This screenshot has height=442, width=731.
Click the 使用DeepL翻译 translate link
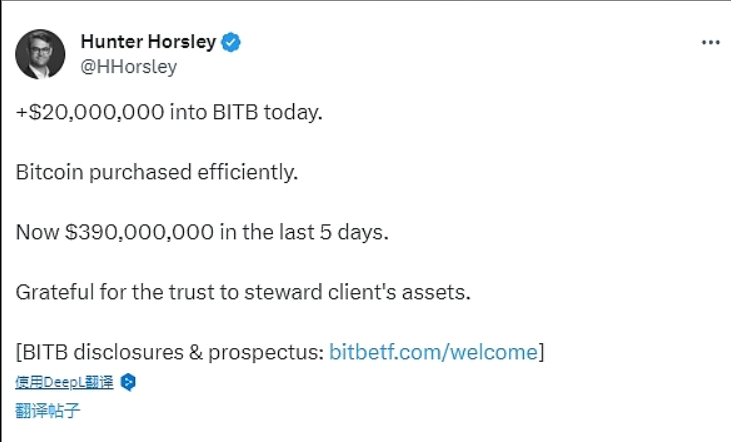[x=63, y=382]
